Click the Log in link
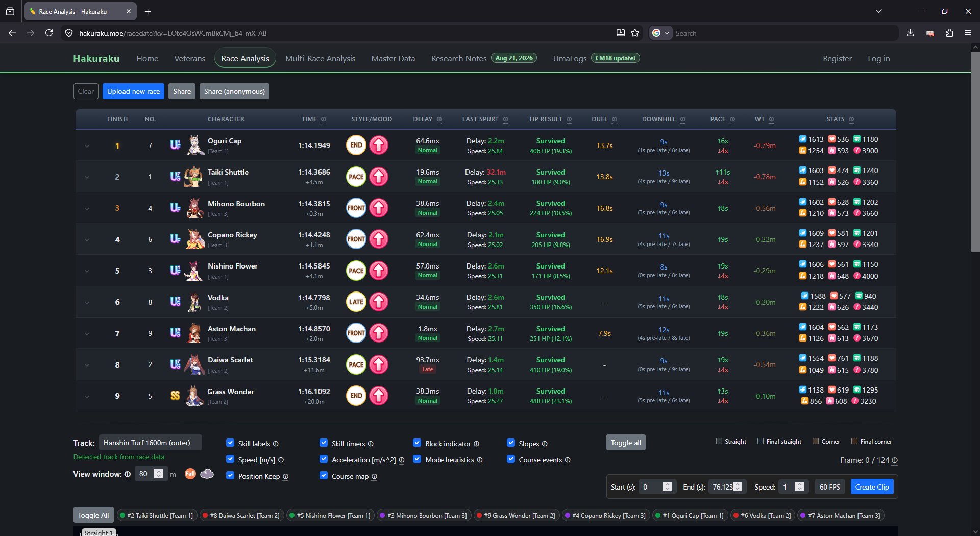The width and height of the screenshot is (980, 536). (878, 59)
